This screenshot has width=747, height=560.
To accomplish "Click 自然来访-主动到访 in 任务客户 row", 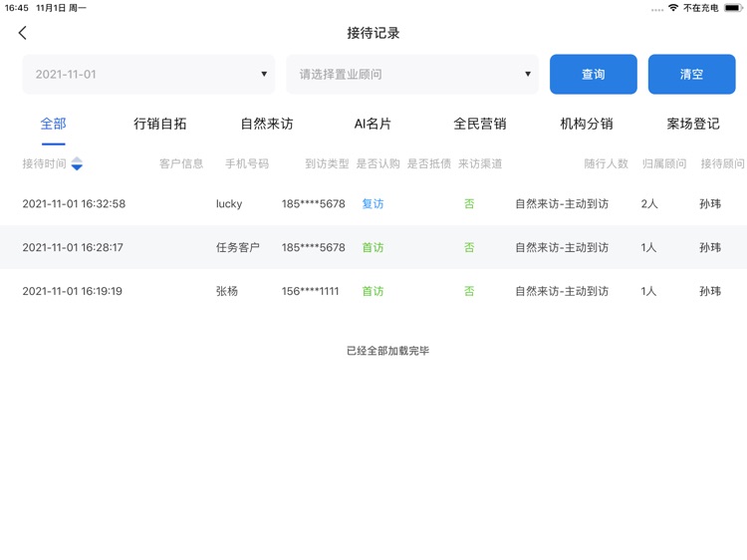I will [562, 247].
